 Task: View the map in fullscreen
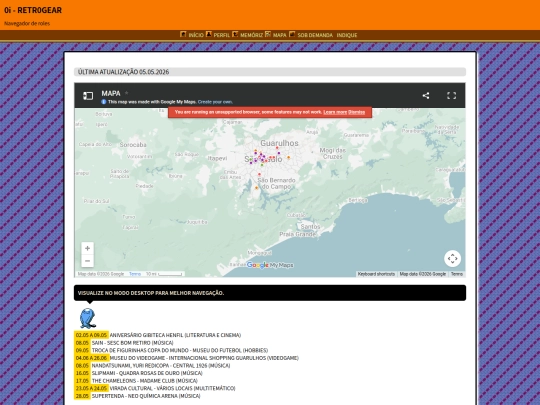tap(451, 95)
